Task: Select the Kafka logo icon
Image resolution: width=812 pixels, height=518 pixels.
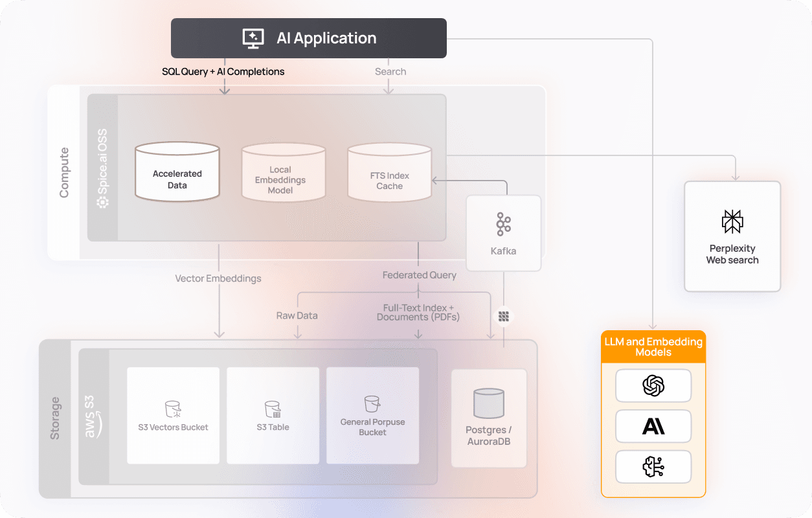Action: coord(503,224)
